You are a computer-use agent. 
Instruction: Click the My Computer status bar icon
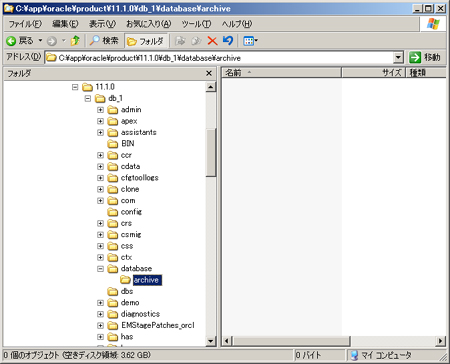pos(355,355)
